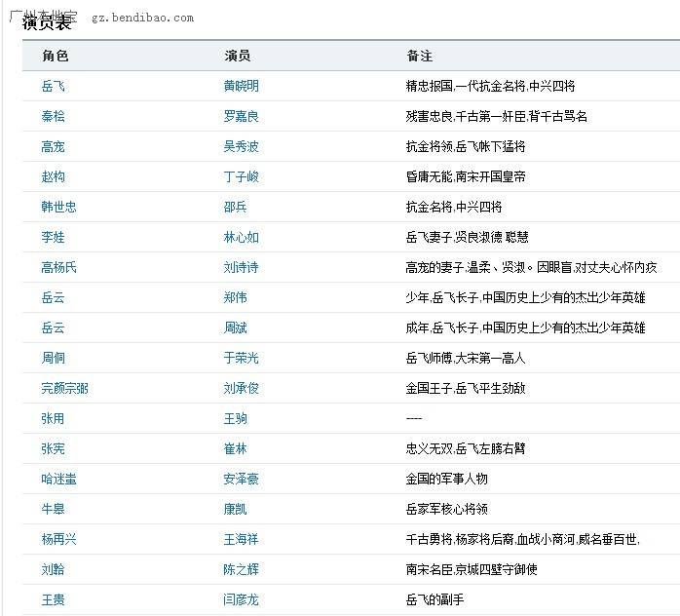Click actor link 于荣光
Image resolution: width=680 pixels, height=616 pixels.
(x=242, y=358)
